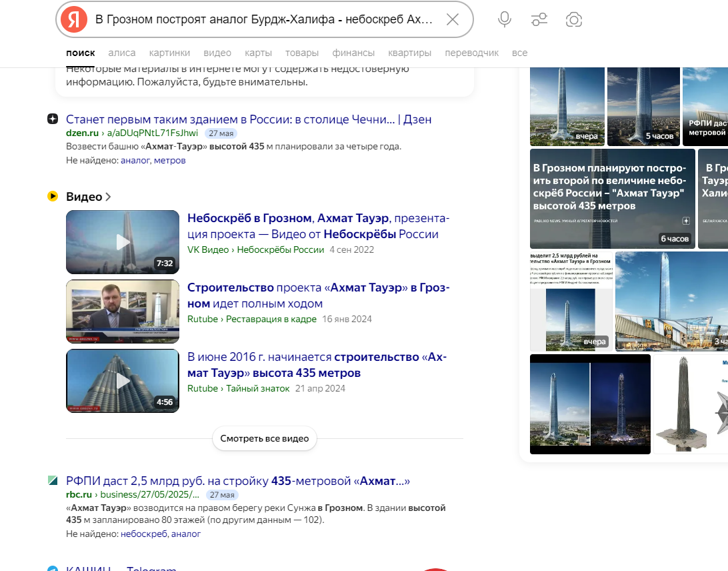Image resolution: width=728 pixels, height=571 pixels.
Task: Play video thumbnail with 7:32 duration
Action: click(x=123, y=242)
